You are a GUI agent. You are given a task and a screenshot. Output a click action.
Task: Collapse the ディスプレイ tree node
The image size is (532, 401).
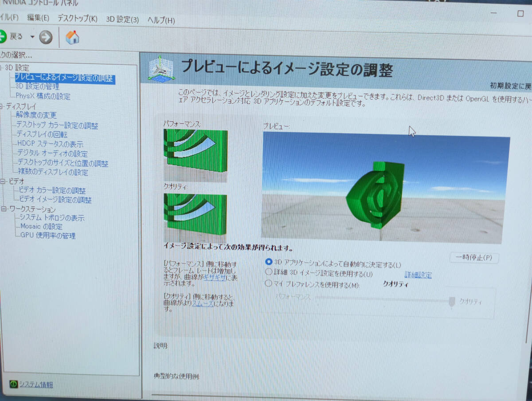pyautogui.click(x=2, y=106)
